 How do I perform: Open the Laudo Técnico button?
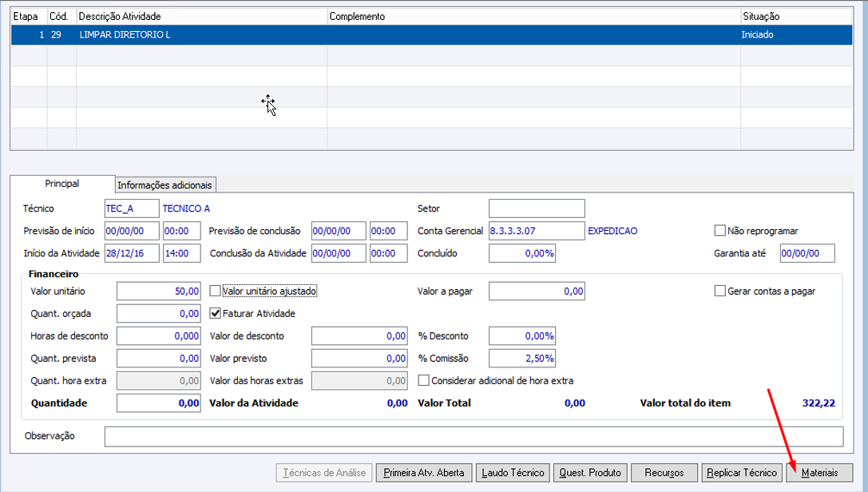coord(513,473)
